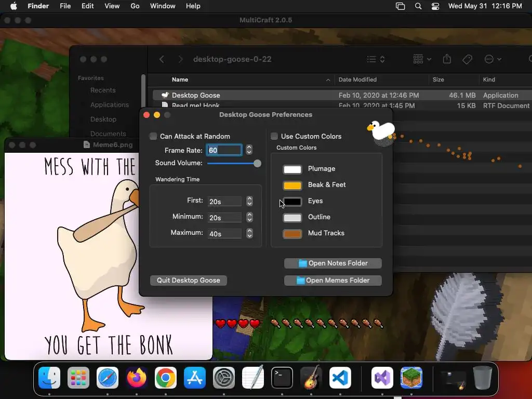Click the goose meme image in Meme6.png window
Screen dimensions: 532x399
[x=108, y=256]
